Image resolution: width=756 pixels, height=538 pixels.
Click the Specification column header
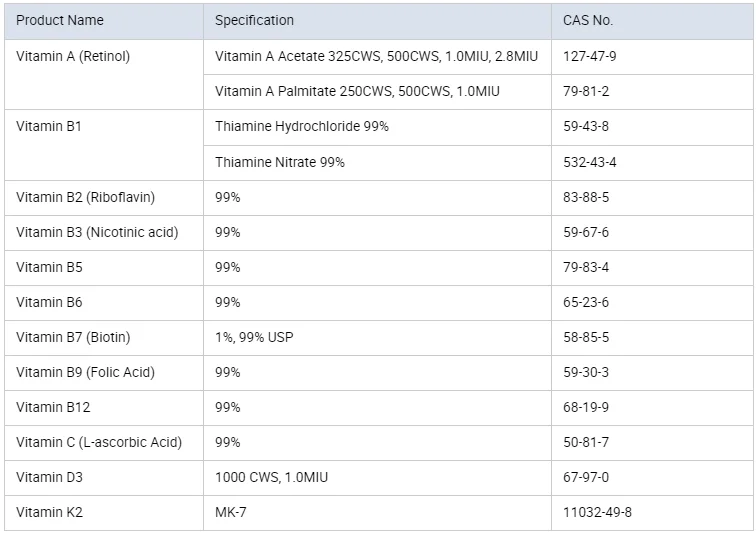pyautogui.click(x=254, y=20)
